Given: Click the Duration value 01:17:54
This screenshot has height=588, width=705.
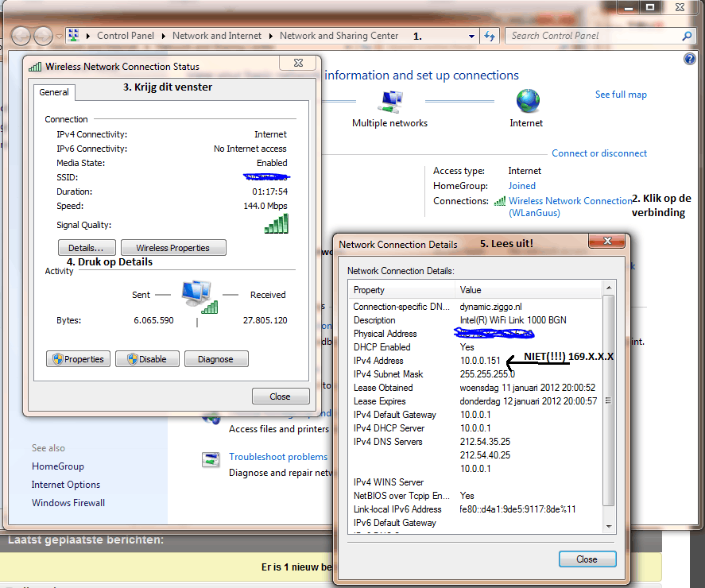Looking at the screenshot, I should [x=269, y=191].
